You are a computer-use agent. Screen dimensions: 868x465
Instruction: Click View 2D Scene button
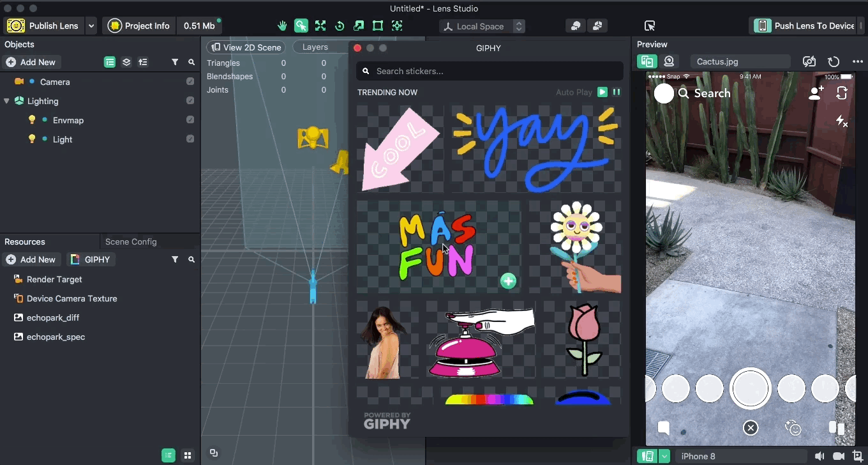pos(246,47)
